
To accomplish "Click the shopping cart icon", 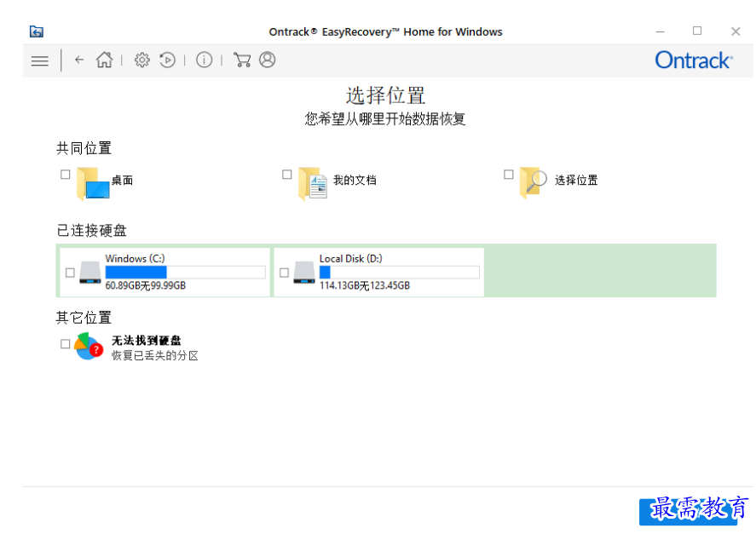I will coord(242,60).
